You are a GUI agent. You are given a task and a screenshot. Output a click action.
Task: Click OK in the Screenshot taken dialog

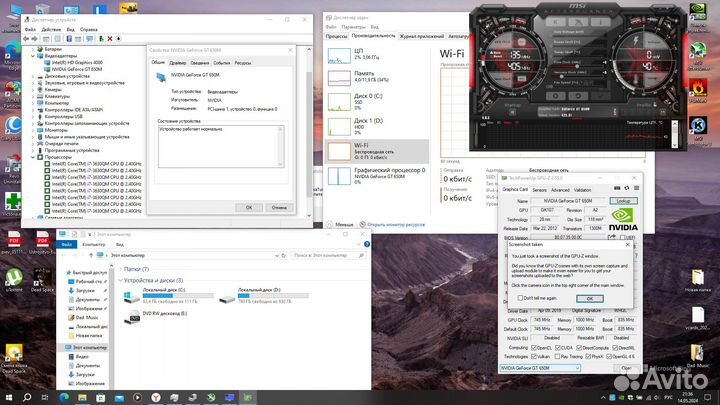pyautogui.click(x=590, y=298)
